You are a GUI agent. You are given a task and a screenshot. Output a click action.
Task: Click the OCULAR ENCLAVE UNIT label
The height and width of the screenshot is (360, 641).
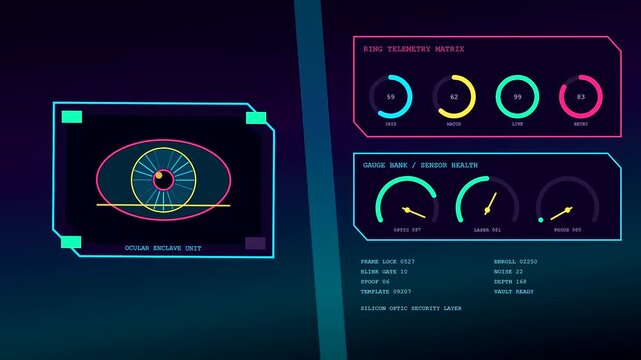coord(163,248)
